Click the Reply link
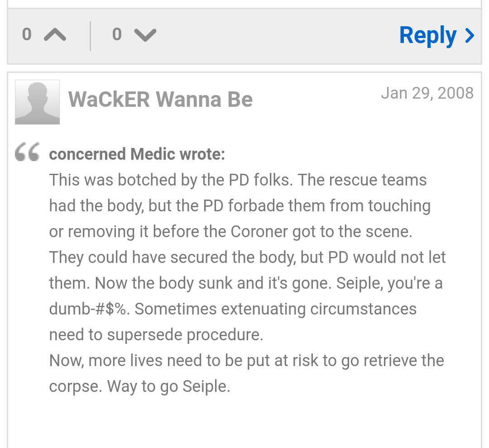Image resolution: width=489 pixels, height=448 pixels. click(x=428, y=35)
